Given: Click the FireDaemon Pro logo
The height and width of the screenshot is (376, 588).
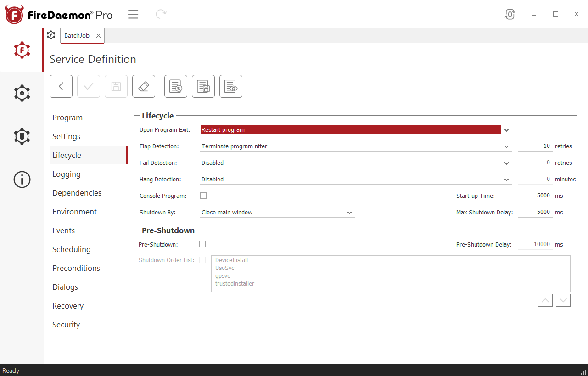Looking at the screenshot, I should 59,15.
